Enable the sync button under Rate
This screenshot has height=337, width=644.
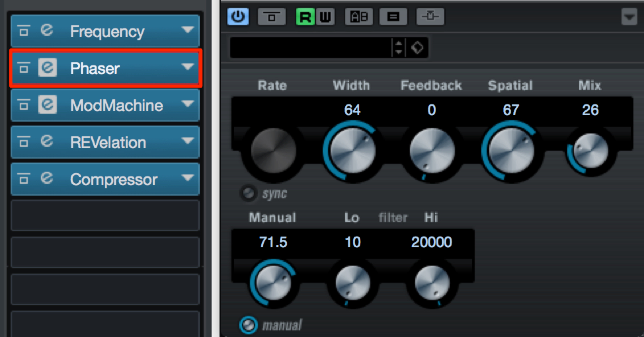click(248, 193)
